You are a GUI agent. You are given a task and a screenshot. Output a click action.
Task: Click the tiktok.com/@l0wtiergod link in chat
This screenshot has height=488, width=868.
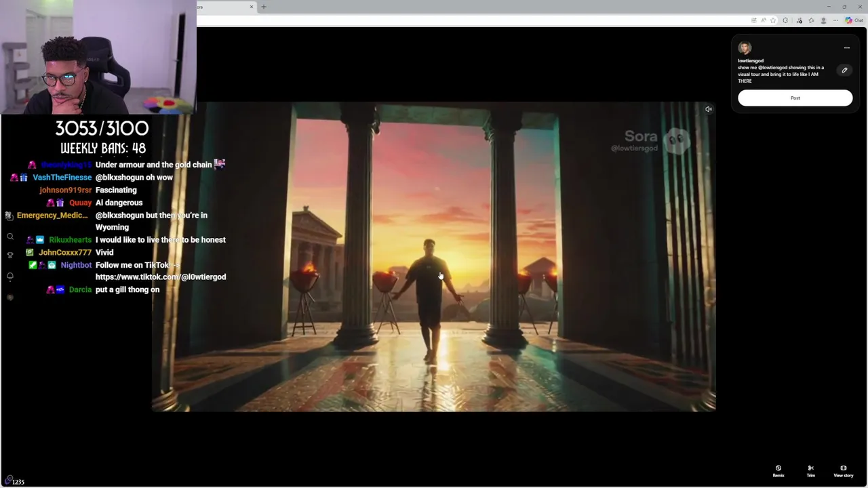click(x=161, y=277)
